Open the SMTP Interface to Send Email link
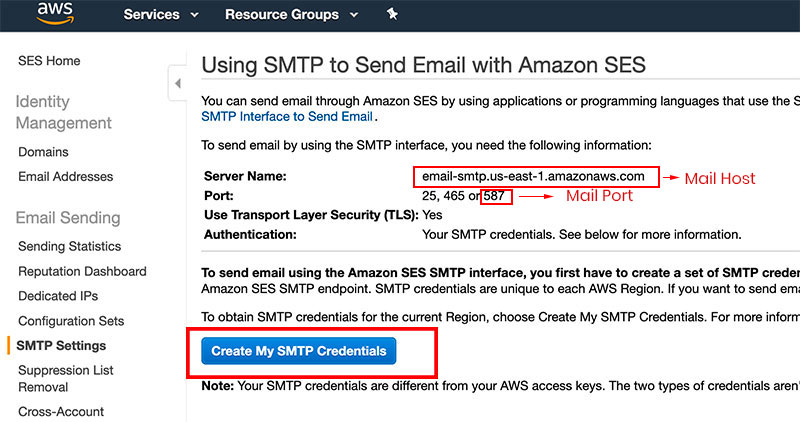Viewport: 800px width, 422px height. tap(287, 117)
